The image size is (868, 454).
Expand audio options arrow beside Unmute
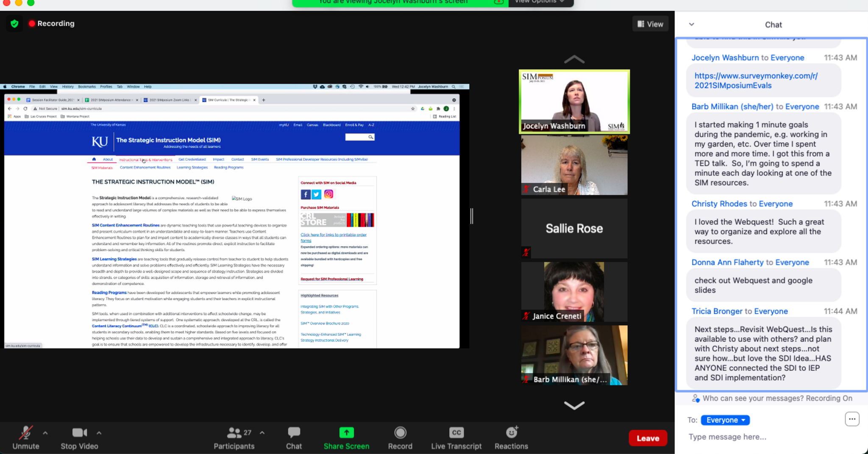pos(45,433)
